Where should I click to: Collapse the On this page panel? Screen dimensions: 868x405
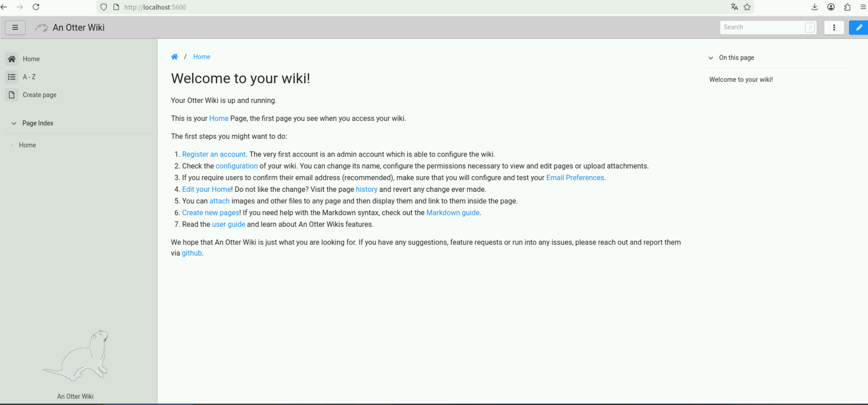(710, 58)
